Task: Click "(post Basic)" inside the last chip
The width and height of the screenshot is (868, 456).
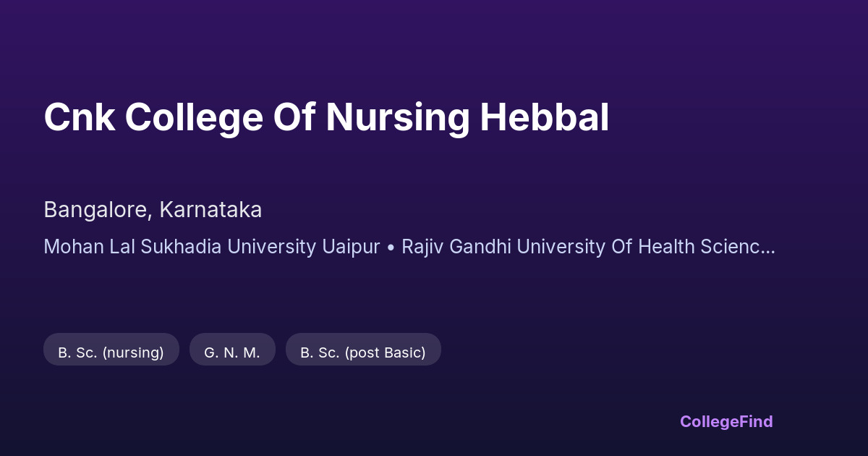Action: coord(385,352)
